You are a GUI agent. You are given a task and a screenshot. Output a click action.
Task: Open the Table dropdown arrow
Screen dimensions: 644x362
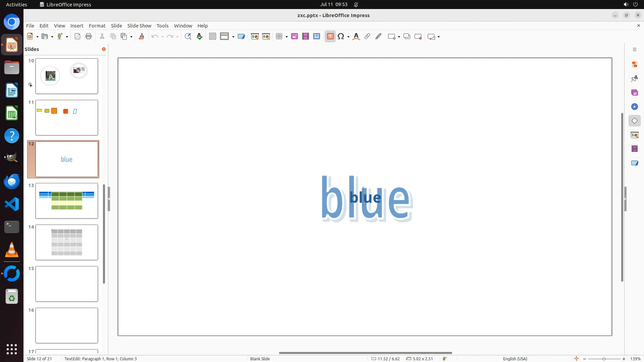pos(286,37)
